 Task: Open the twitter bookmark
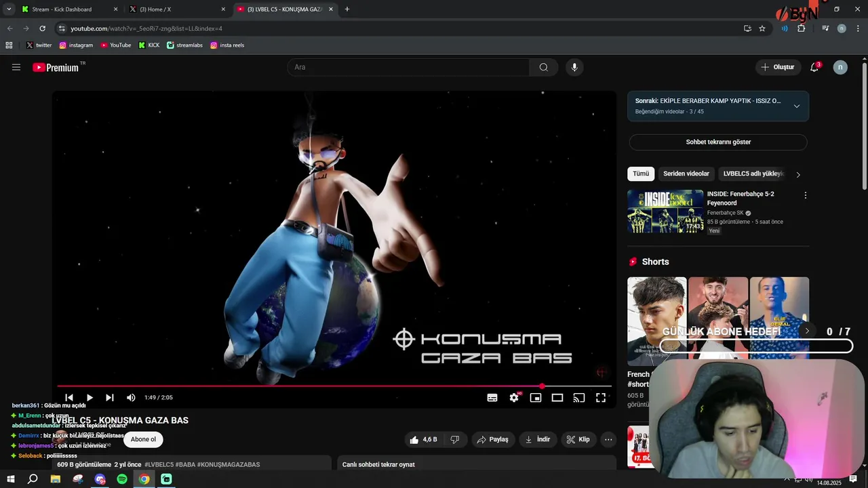39,45
